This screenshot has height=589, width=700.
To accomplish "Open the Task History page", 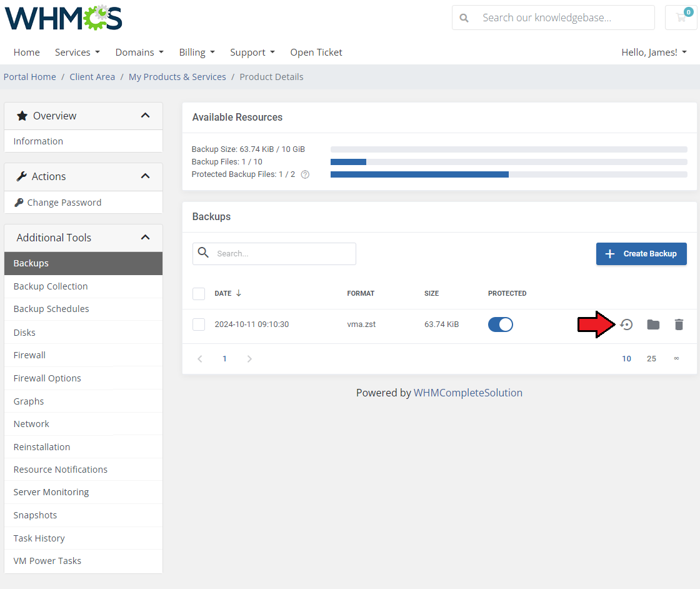I will coord(84,538).
